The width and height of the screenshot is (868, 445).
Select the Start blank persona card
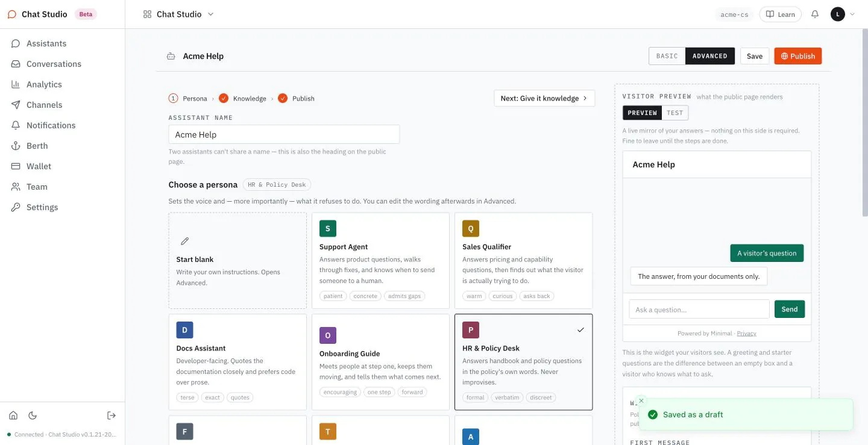(x=237, y=261)
